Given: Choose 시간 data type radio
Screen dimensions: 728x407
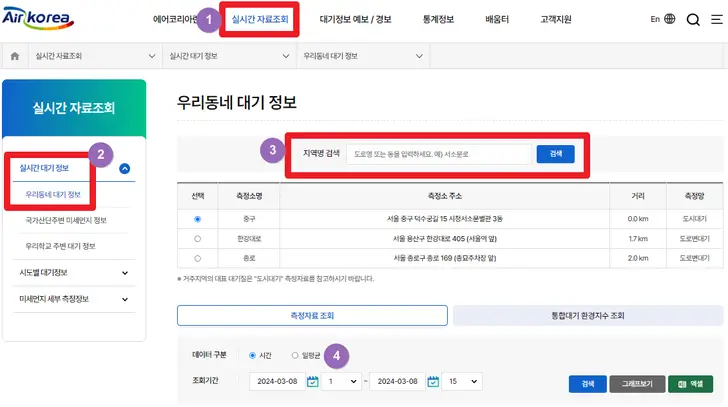Looking at the screenshot, I should point(252,355).
